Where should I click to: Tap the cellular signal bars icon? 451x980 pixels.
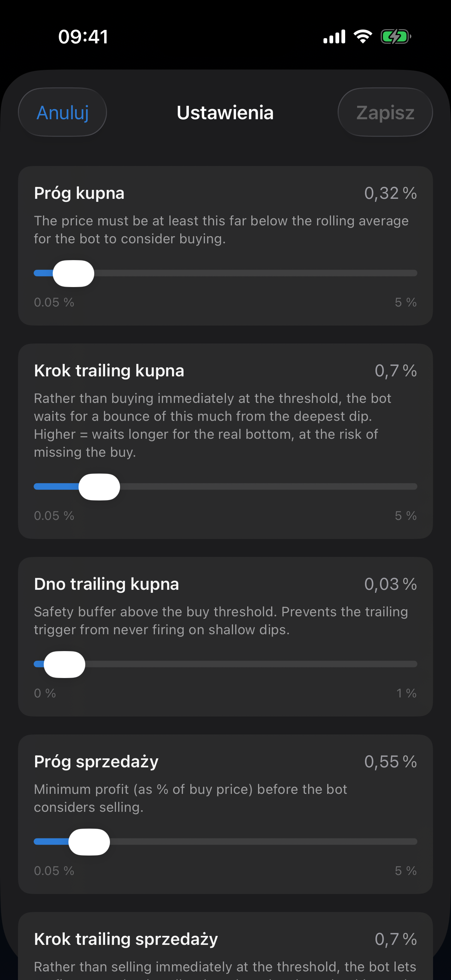tap(334, 37)
